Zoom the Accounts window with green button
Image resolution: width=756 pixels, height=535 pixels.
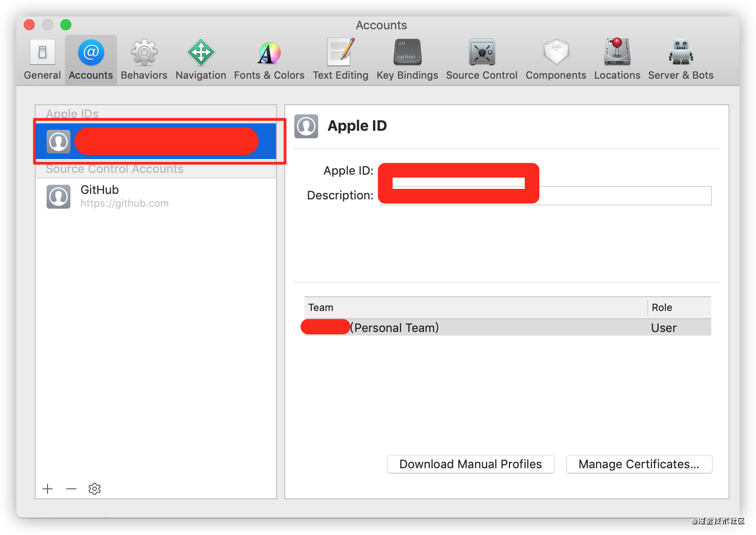pyautogui.click(x=66, y=25)
